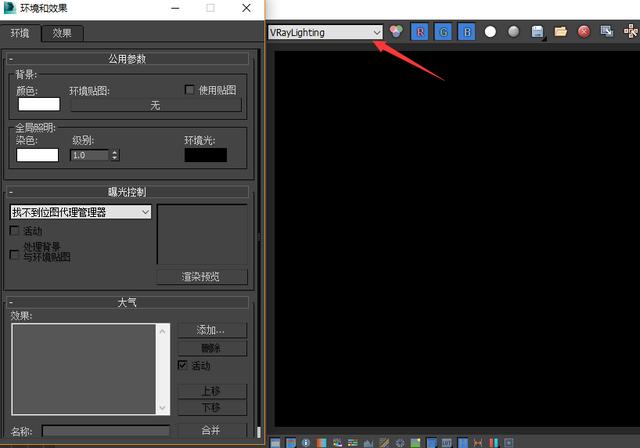
Task: Toggle hue/saturation icon in bottom bar
Action: point(337,442)
